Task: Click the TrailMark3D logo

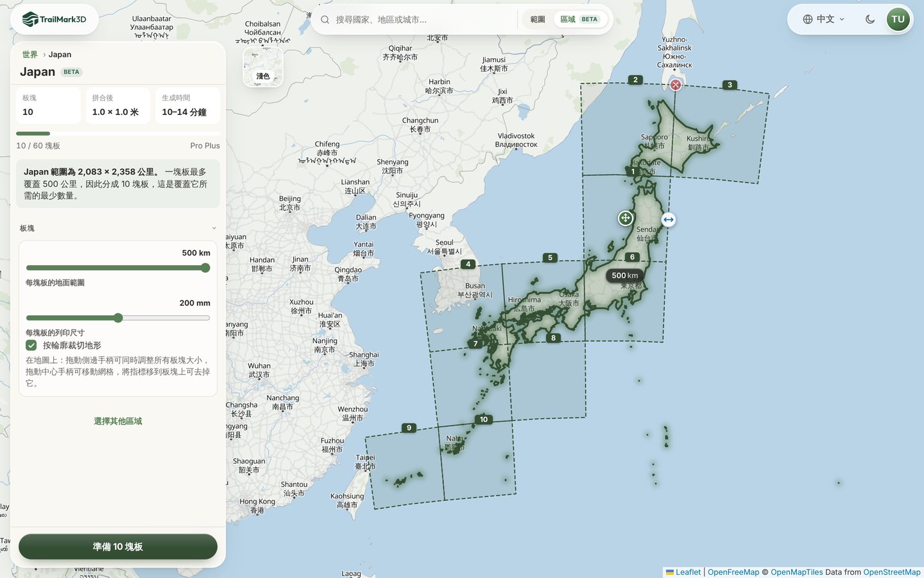Action: [54, 19]
